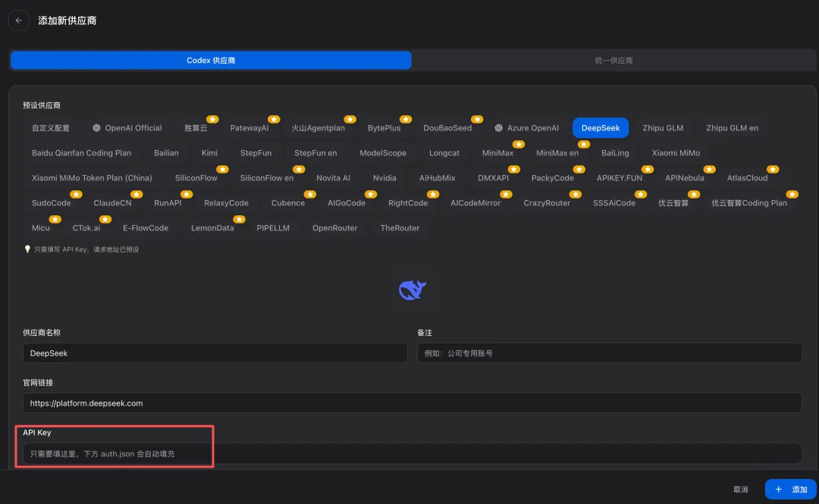Viewport: 819px width, 504px height.
Task: Select StepFun en preset
Action: (x=315, y=153)
